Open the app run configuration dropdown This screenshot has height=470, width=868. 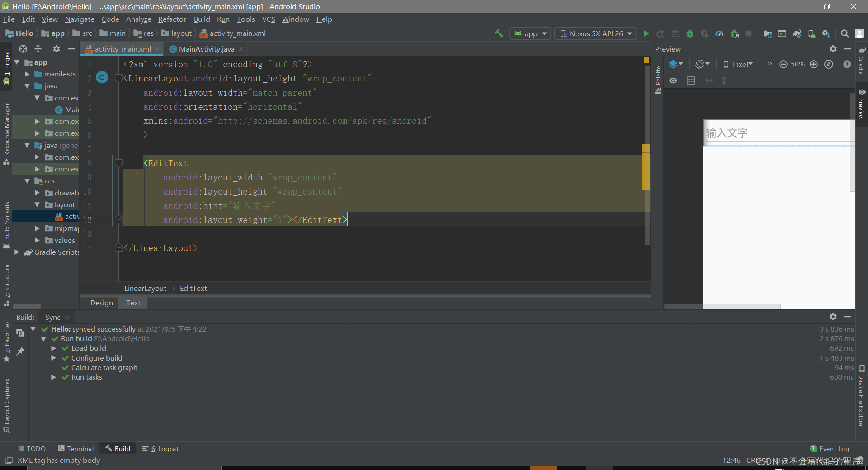point(530,33)
